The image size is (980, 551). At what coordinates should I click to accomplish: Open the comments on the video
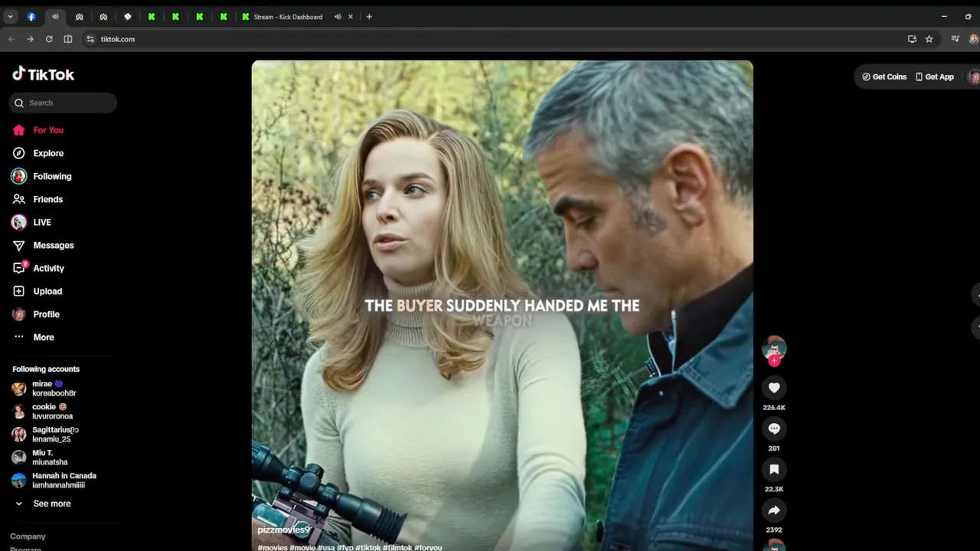click(x=774, y=429)
